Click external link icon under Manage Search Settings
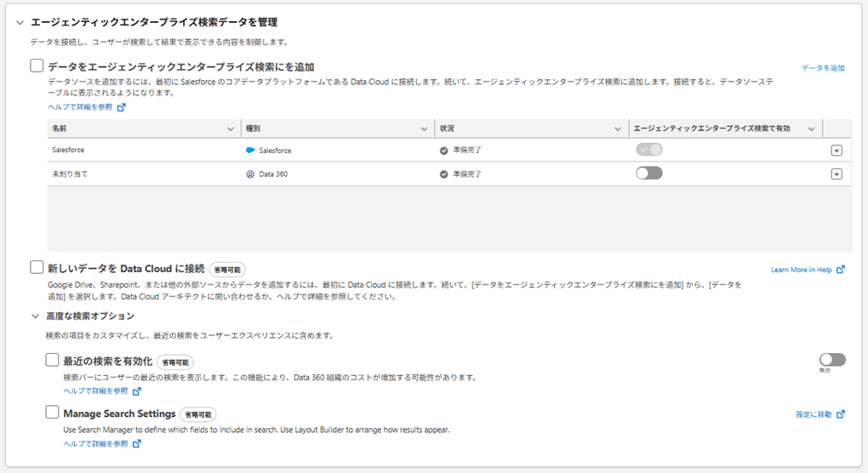 click(x=137, y=444)
